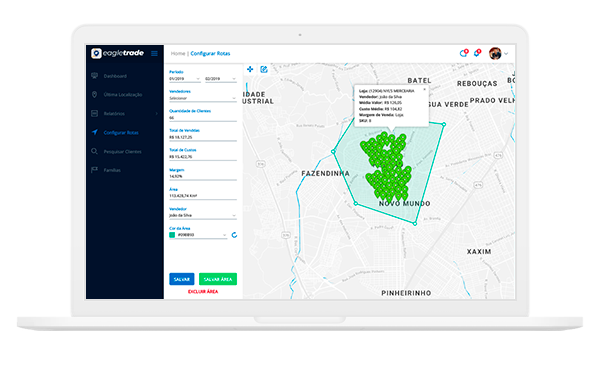
Task: Close the store info popup
Action: 424,89
